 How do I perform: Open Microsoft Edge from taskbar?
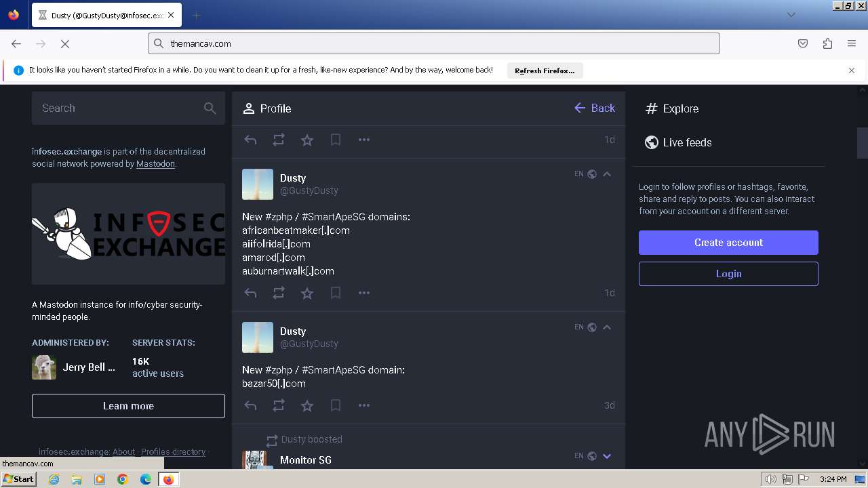pyautogui.click(x=146, y=479)
